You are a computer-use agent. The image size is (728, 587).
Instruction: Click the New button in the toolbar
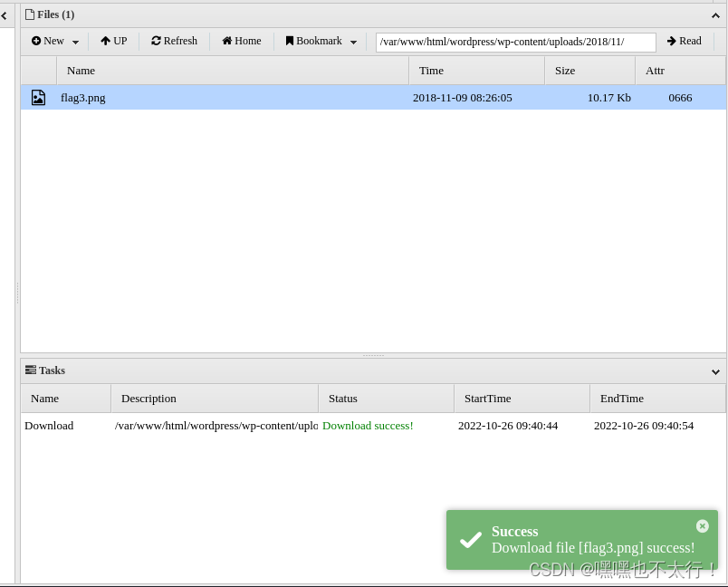click(x=48, y=41)
